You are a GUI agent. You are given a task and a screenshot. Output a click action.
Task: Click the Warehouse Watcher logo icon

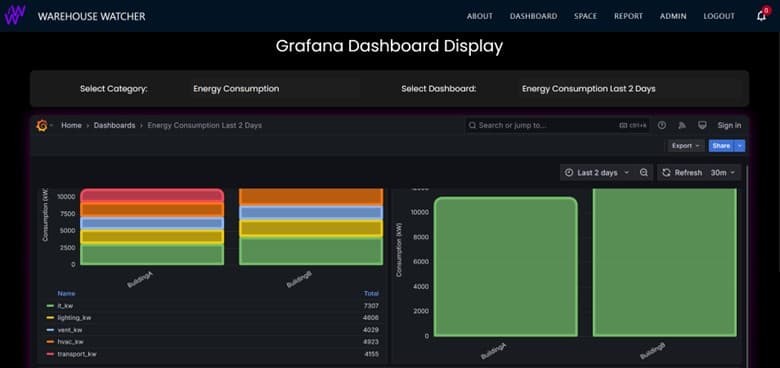point(15,16)
